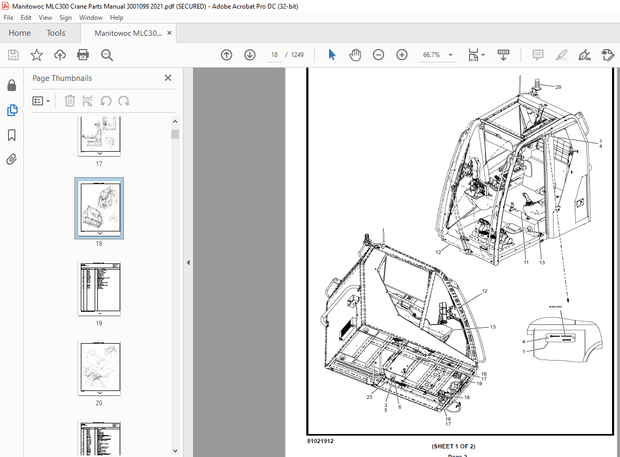The image size is (620, 457).
Task: Go to the next page arrow
Action: click(250, 55)
